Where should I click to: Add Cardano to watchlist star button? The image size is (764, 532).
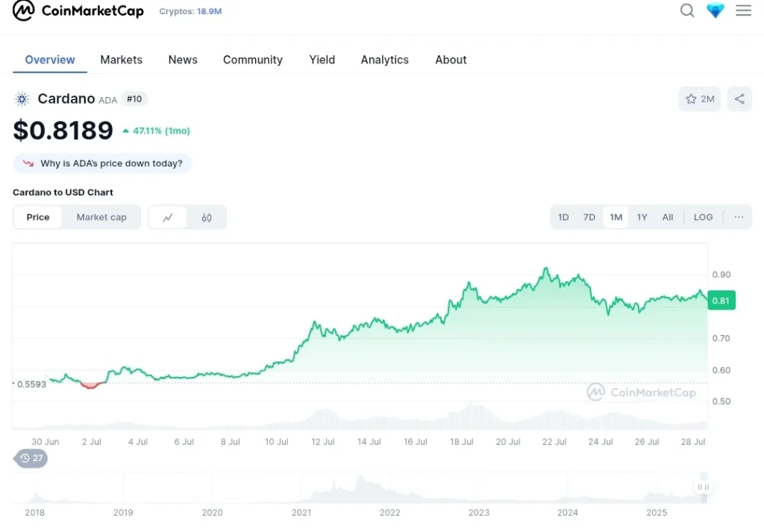point(700,99)
